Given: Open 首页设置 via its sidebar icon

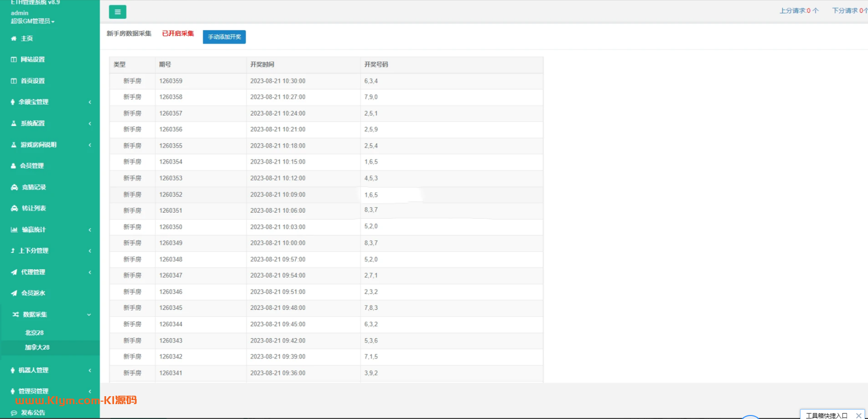Looking at the screenshot, I should (x=14, y=81).
